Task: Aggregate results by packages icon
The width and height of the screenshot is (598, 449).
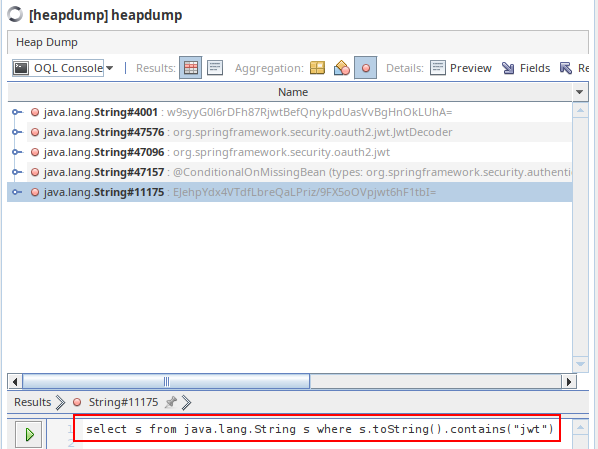Action: click(x=317, y=68)
